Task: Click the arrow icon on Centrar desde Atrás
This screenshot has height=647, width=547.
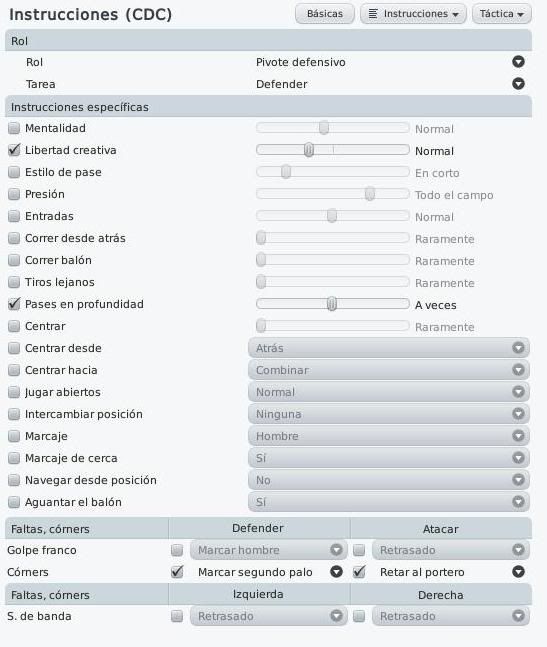Action: (518, 348)
